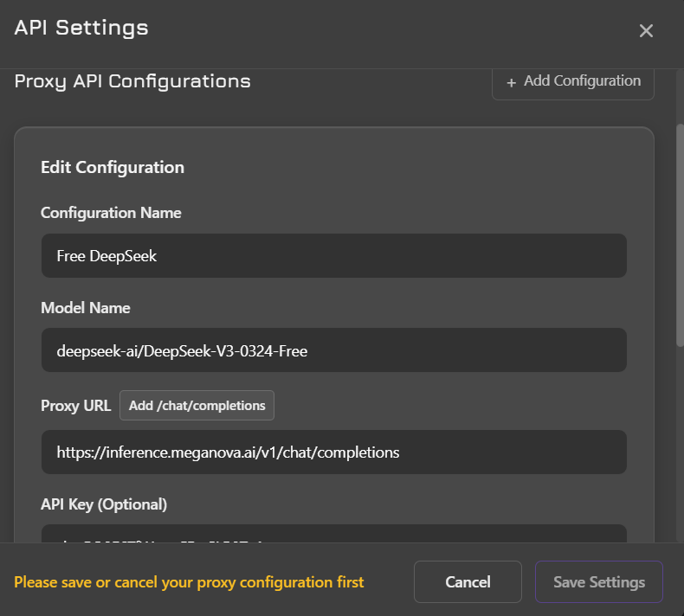Click the yellow save or cancel warning message
684x616 pixels.
(x=189, y=582)
